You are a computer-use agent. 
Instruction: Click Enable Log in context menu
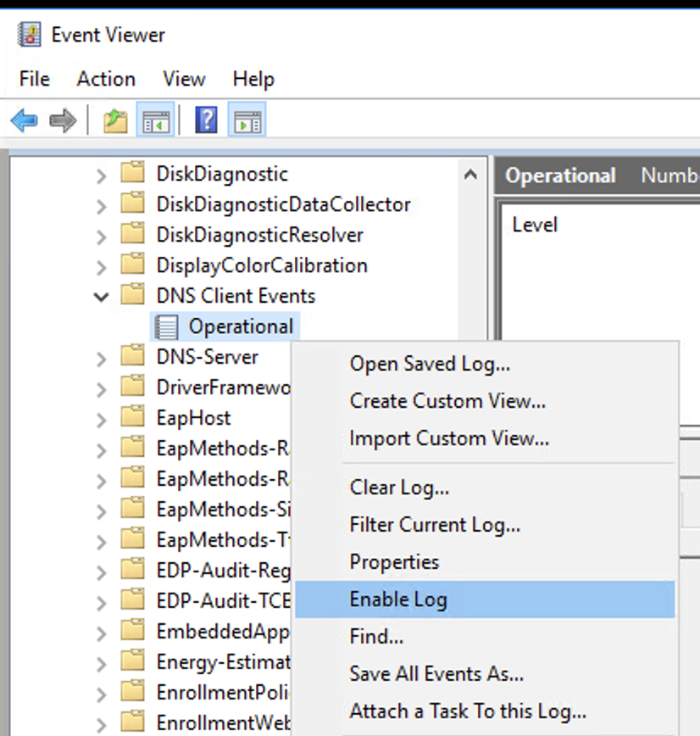click(485, 599)
